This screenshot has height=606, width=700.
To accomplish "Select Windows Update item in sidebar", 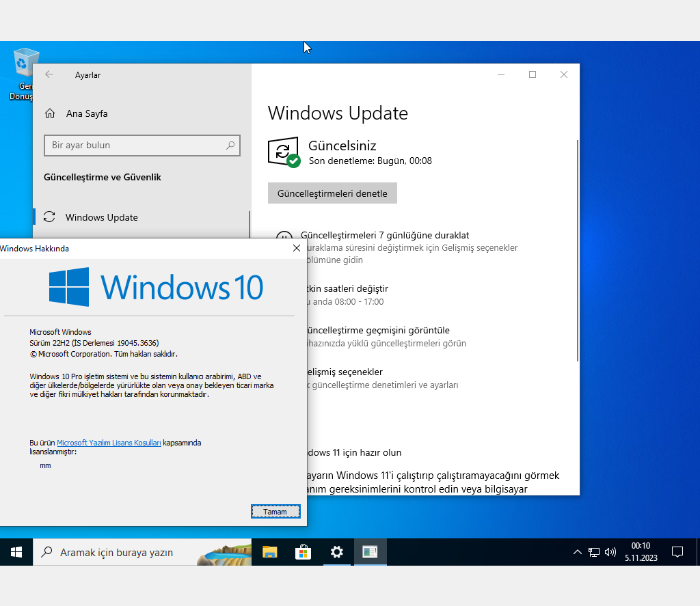I will pyautogui.click(x=142, y=217).
